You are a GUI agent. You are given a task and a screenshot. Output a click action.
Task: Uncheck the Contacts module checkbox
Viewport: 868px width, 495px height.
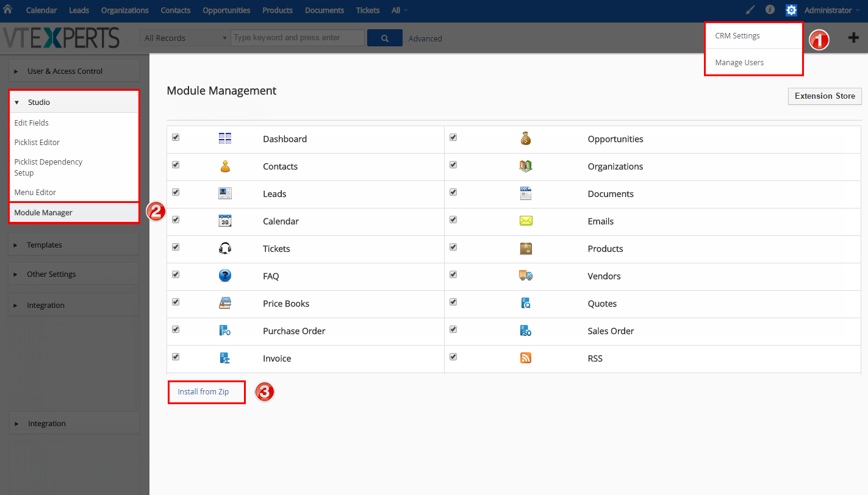176,165
